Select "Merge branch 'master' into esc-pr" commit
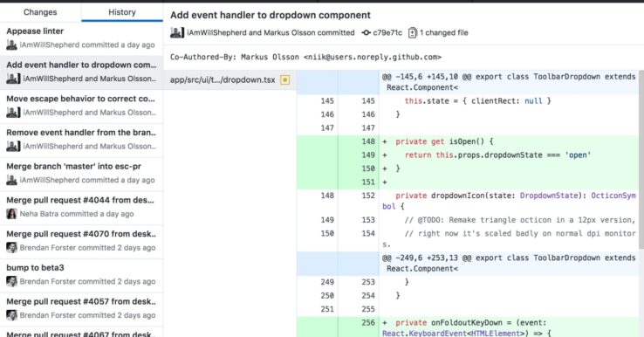644x337 pixels. tap(81, 174)
